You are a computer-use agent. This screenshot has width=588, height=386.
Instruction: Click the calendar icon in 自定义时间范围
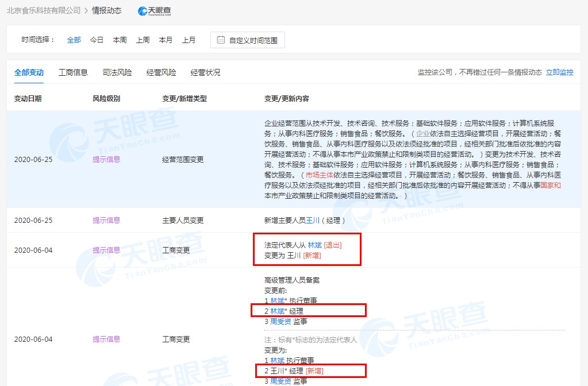click(221, 40)
